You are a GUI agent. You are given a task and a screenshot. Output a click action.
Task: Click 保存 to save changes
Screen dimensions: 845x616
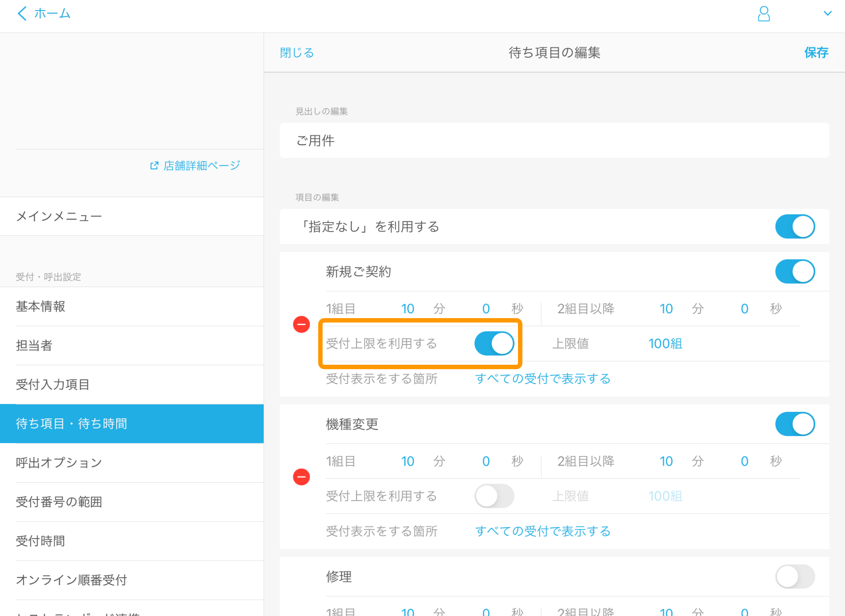tap(816, 53)
